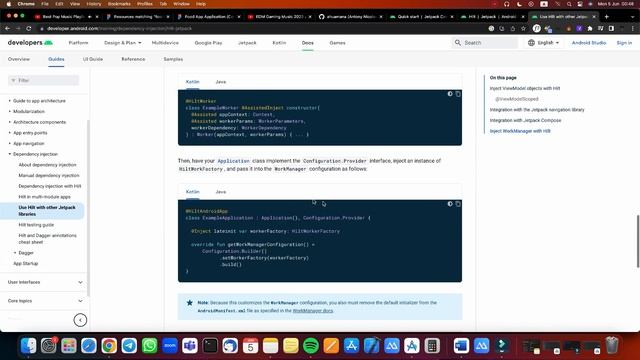Launch Safari from the dock

[x=89, y=346]
